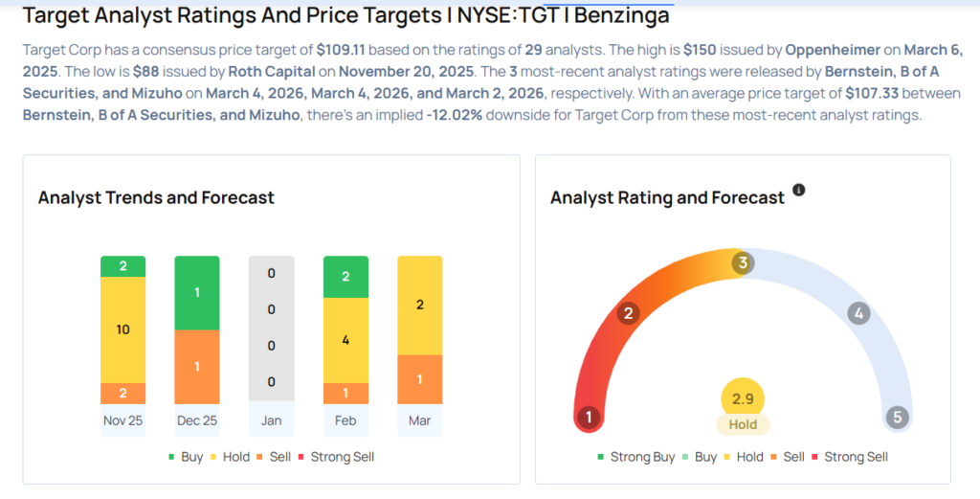Toggle the Hold legend in Analyst Trends
Viewport: 980px width, 499px height.
pyautogui.click(x=232, y=457)
